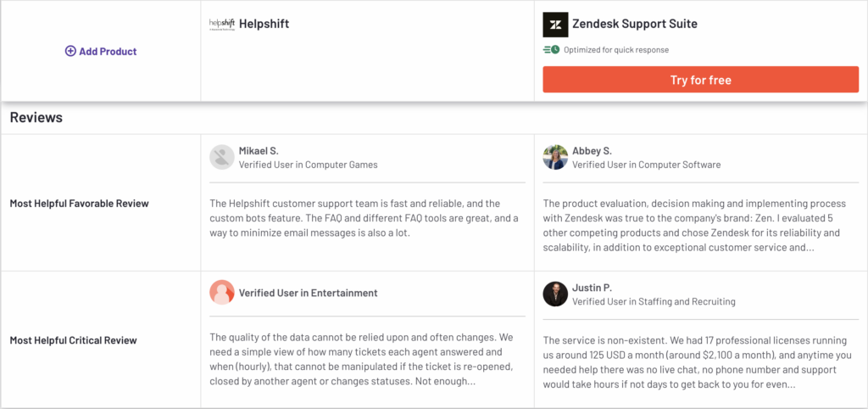Click the Entertainment user orange avatar
Screen dimensions: 868x409
[222, 293]
